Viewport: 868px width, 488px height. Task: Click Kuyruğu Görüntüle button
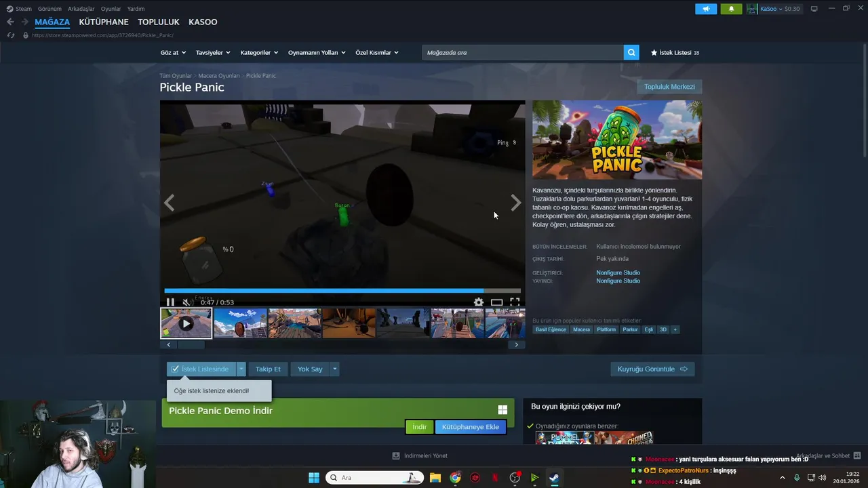tap(652, 369)
